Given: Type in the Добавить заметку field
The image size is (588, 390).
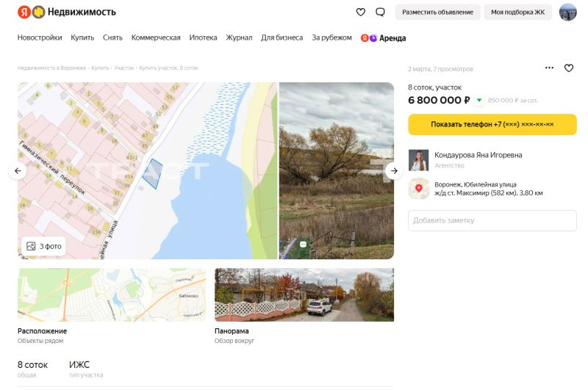Looking at the screenshot, I should [x=492, y=220].
